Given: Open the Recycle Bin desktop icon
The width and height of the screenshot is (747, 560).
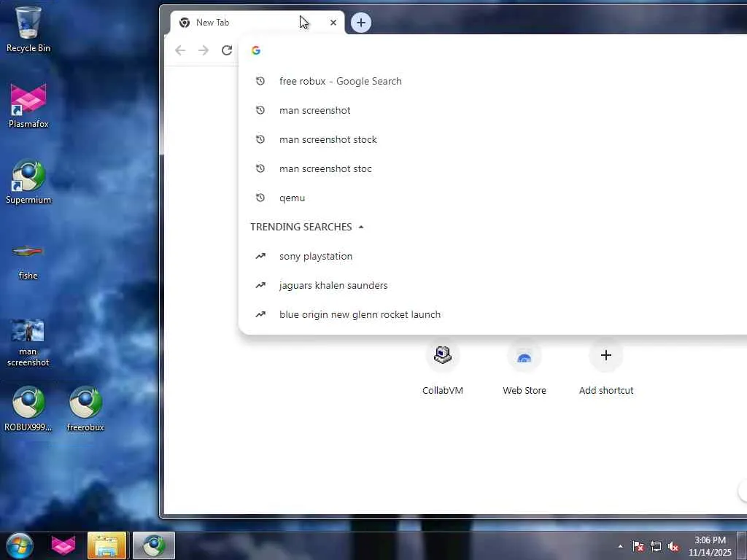Looking at the screenshot, I should [x=28, y=29].
